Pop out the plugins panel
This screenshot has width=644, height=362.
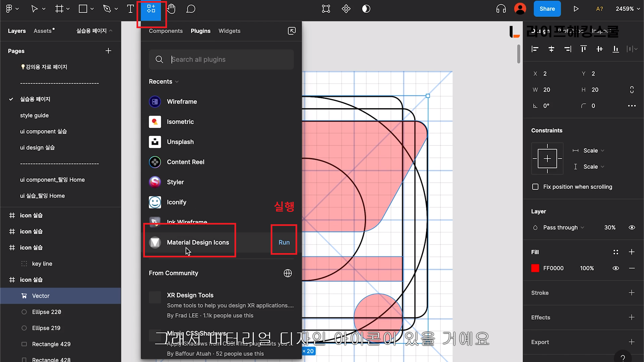291,31
